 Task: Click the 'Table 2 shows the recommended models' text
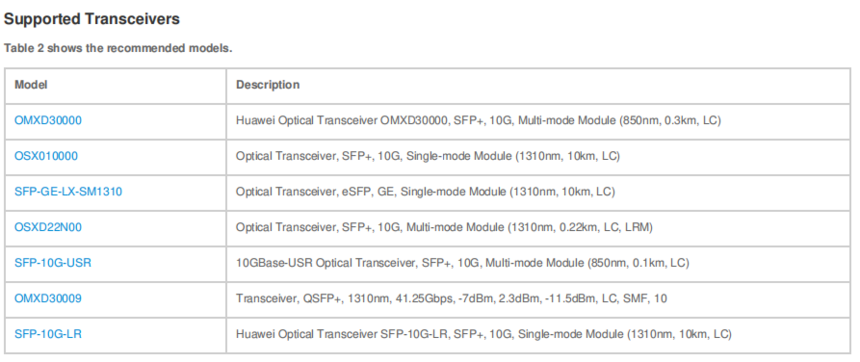[118, 48]
